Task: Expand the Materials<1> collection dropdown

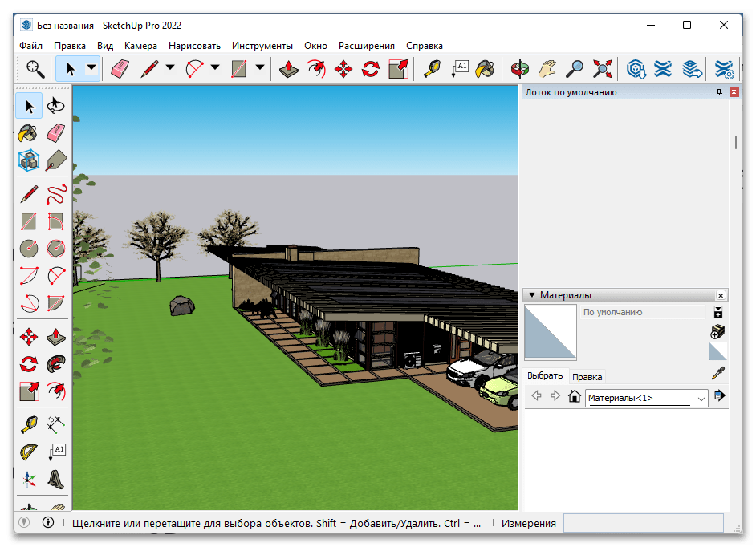Action: (701, 398)
